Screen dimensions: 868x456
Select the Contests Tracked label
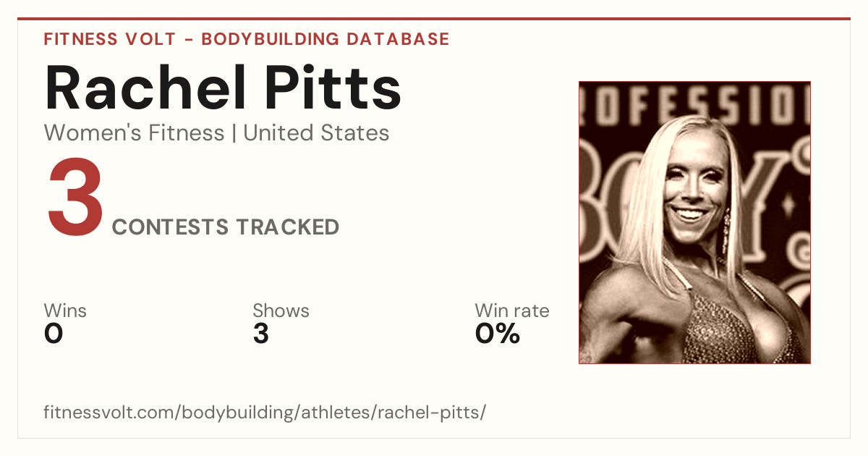[x=226, y=227]
